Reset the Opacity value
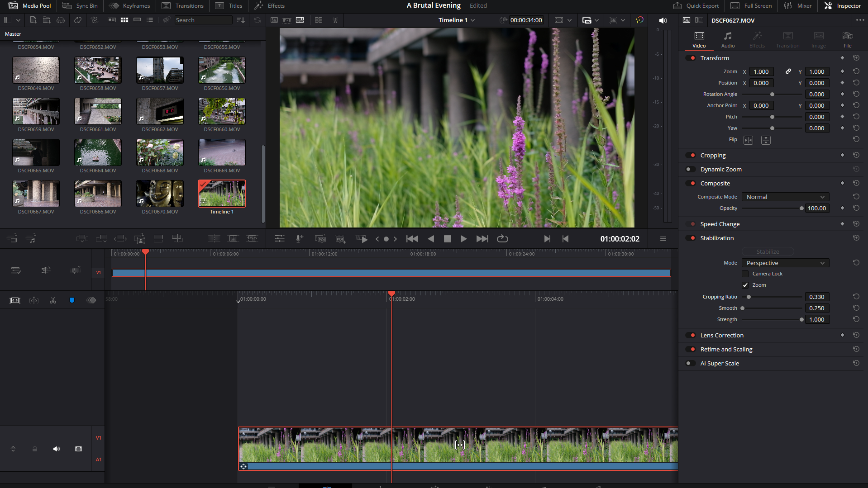Image resolution: width=868 pixels, height=488 pixels. (x=856, y=208)
